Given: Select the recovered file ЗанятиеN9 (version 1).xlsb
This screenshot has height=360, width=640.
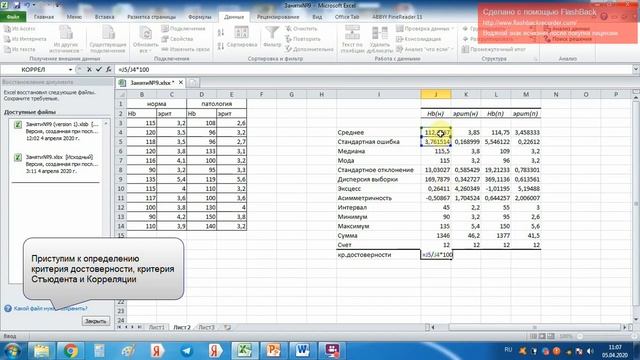Looking at the screenshot, I should 56,131.
